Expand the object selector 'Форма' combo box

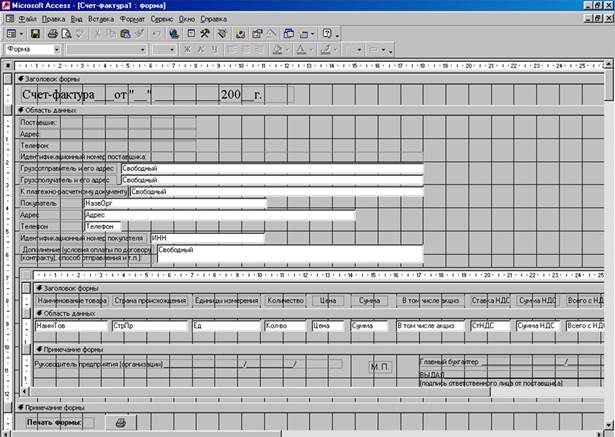point(59,49)
